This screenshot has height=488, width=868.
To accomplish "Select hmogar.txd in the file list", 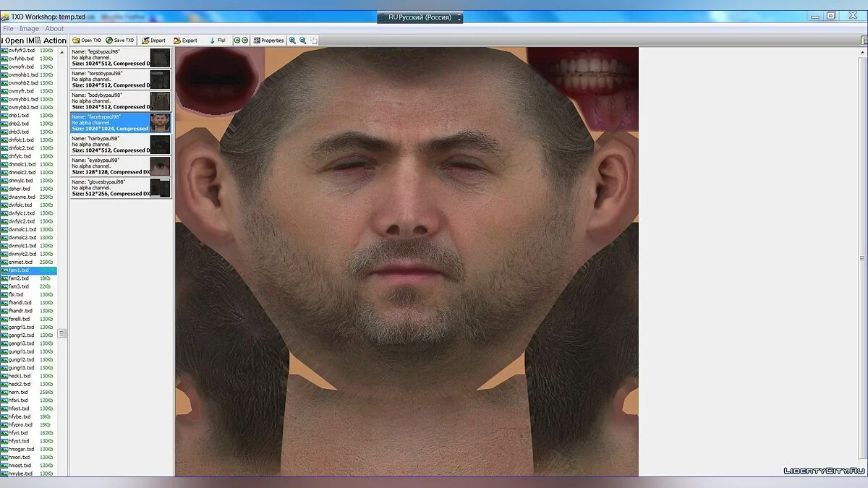I will [29, 449].
